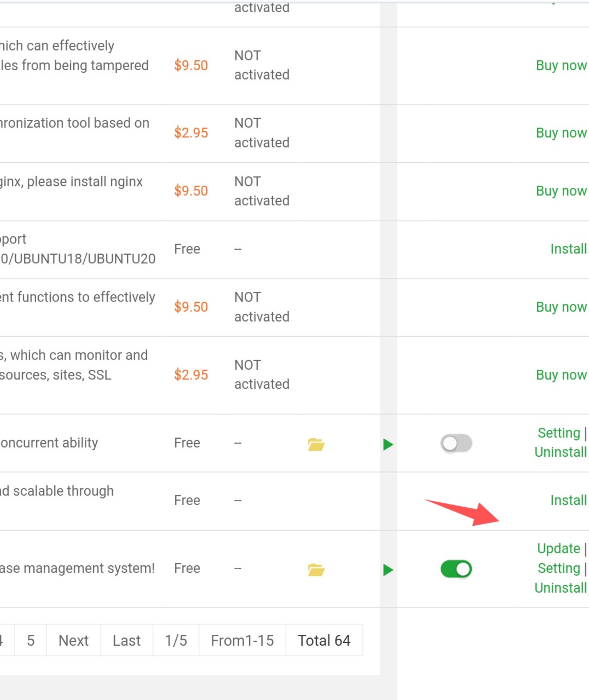
Task: Go to the Next page
Action: pos(73,640)
